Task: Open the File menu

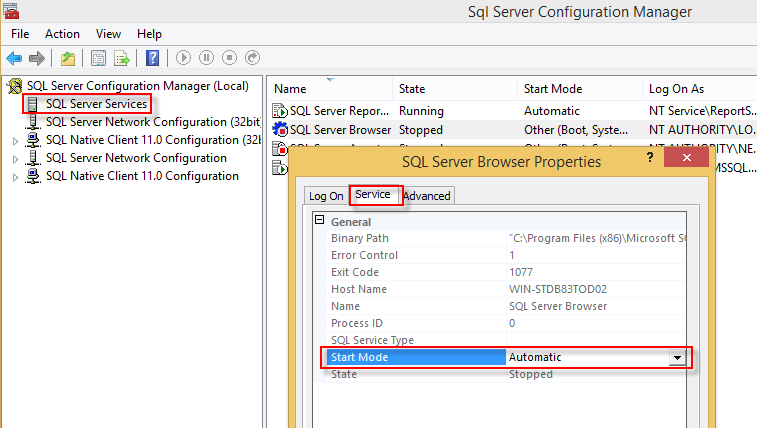Action: (20, 34)
